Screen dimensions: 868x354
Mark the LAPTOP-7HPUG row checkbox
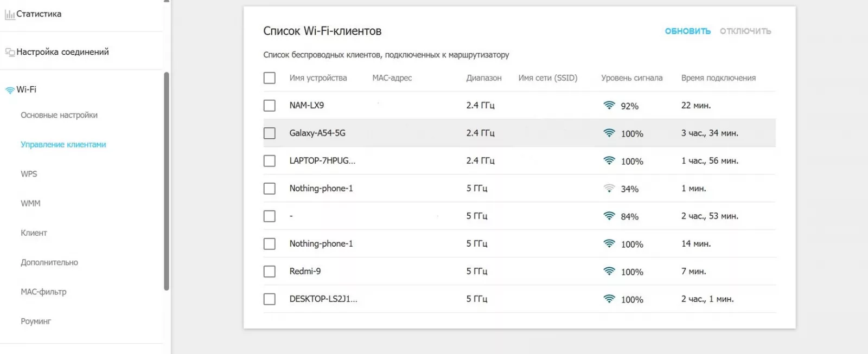pos(270,161)
